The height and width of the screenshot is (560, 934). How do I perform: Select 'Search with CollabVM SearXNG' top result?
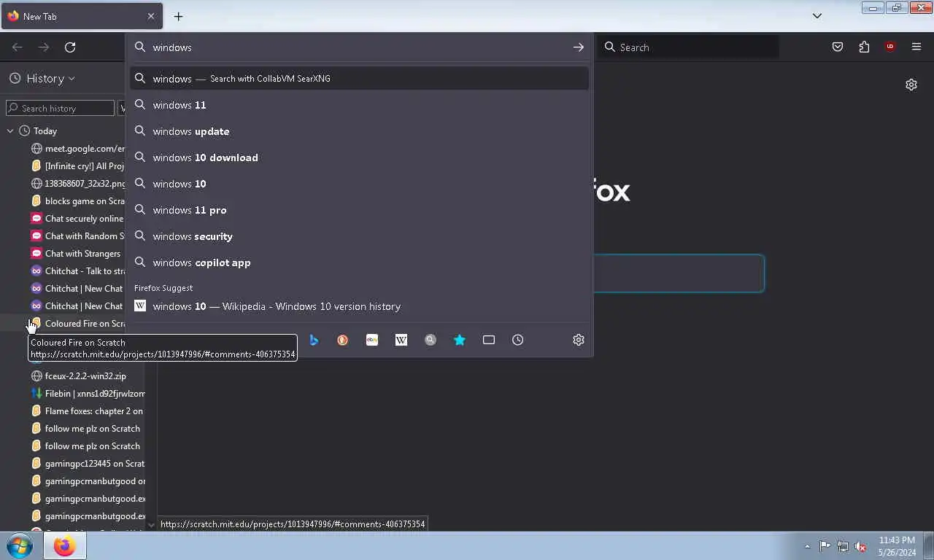click(x=359, y=79)
